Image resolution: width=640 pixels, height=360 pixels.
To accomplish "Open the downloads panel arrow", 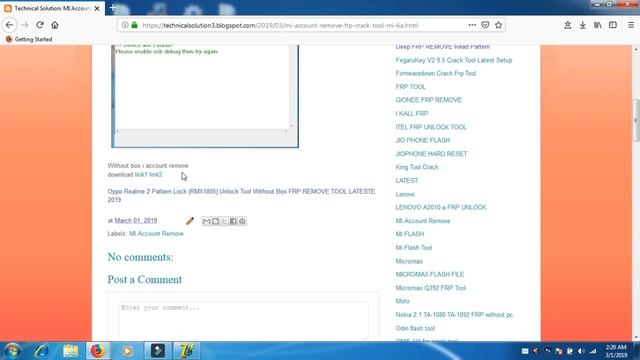I will [x=582, y=25].
